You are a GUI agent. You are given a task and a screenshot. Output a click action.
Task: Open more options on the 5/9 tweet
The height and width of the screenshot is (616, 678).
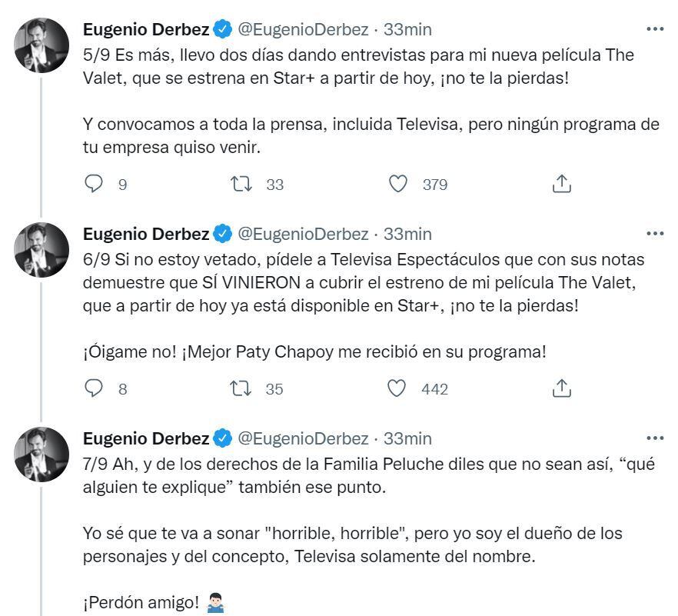point(655,29)
